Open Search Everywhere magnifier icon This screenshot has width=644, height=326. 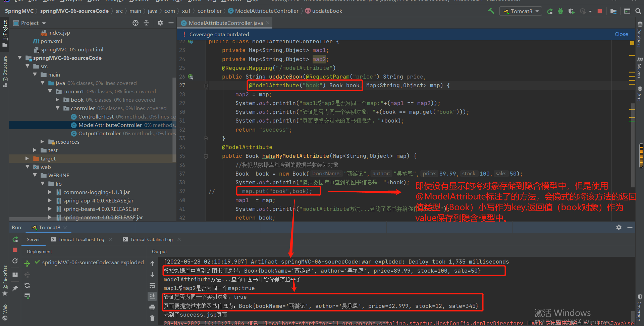(x=638, y=11)
